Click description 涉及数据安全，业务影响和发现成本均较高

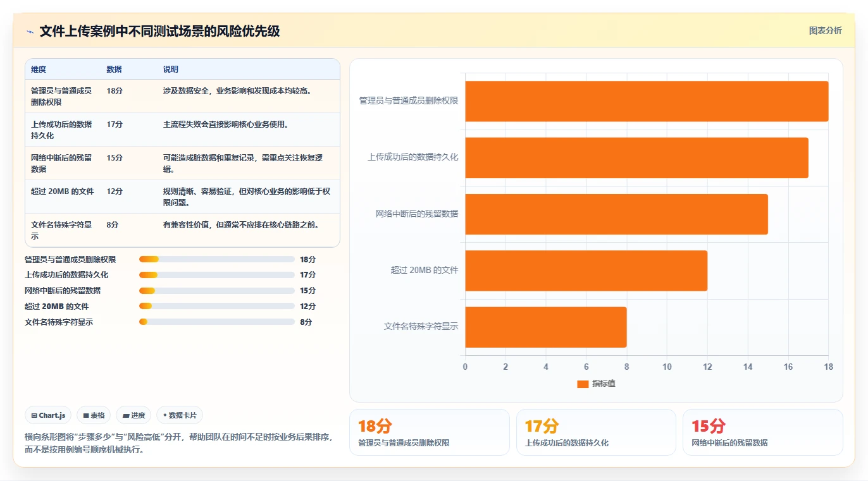tap(237, 91)
